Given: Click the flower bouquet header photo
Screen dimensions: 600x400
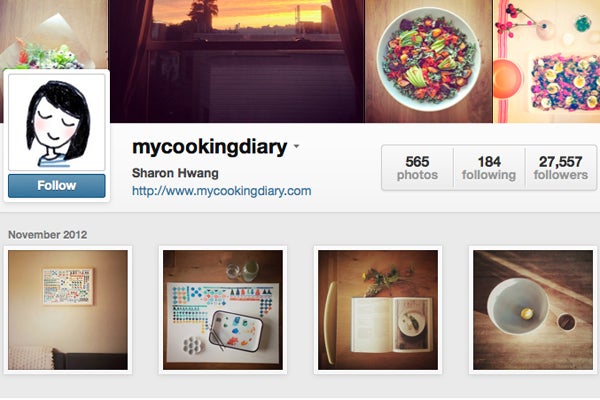Looking at the screenshot, I should click(x=54, y=34).
